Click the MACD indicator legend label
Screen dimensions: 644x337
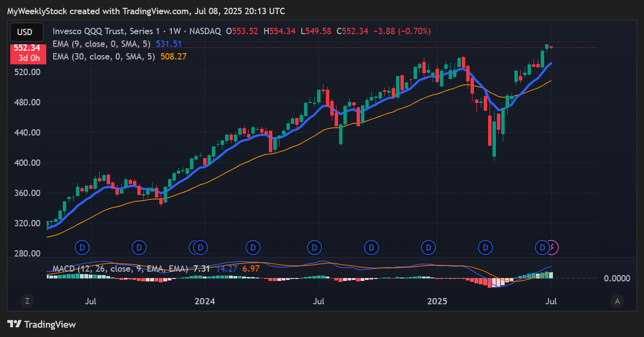[121, 269]
